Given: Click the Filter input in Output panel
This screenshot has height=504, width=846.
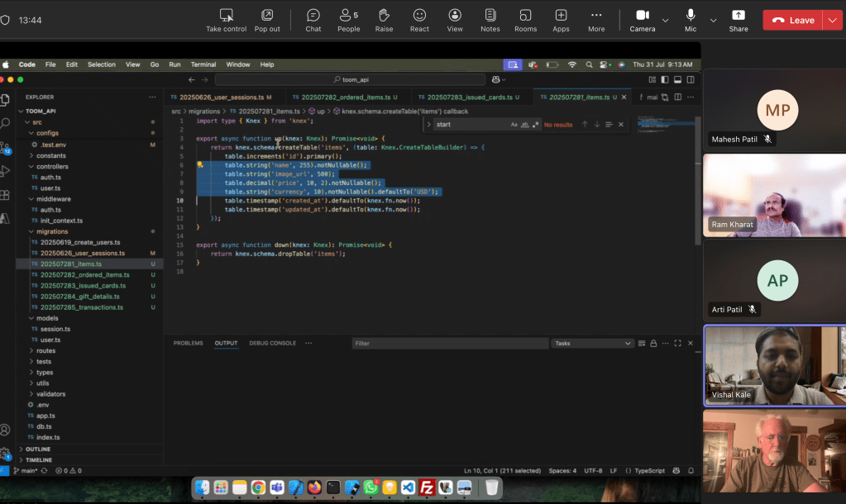Looking at the screenshot, I should click(x=449, y=343).
